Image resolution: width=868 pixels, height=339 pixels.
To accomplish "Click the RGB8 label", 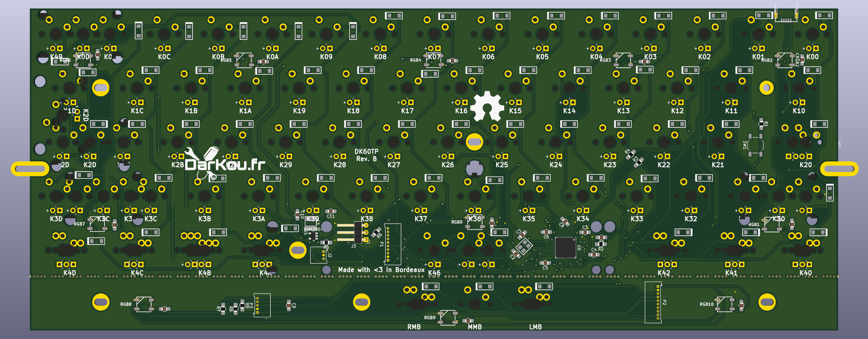I will (126, 304).
